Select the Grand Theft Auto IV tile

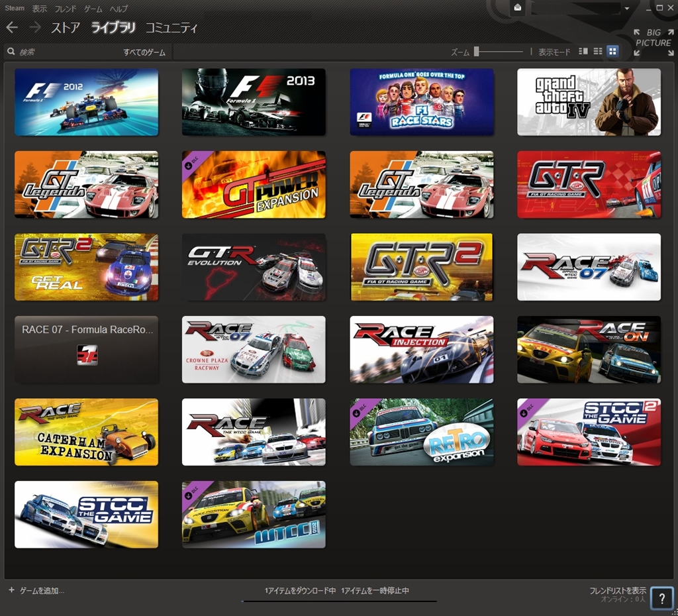pyautogui.click(x=589, y=102)
